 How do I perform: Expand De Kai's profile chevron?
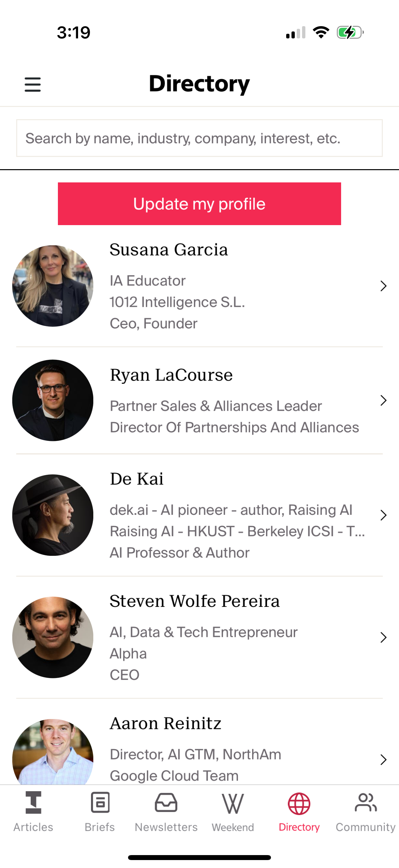click(383, 515)
